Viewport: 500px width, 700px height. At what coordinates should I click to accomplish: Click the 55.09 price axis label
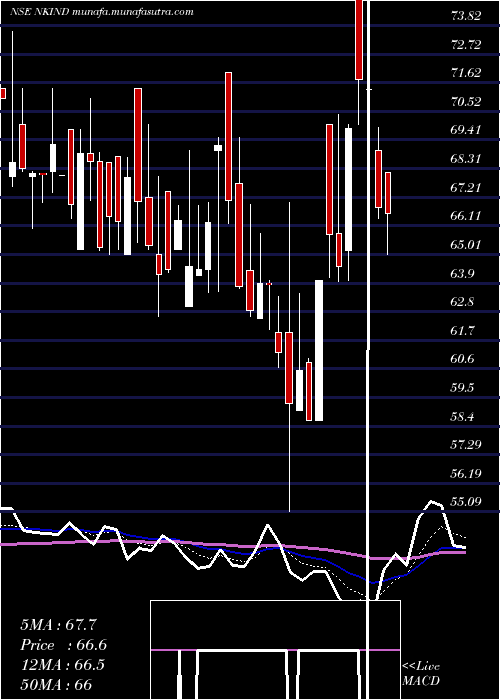coord(466,502)
